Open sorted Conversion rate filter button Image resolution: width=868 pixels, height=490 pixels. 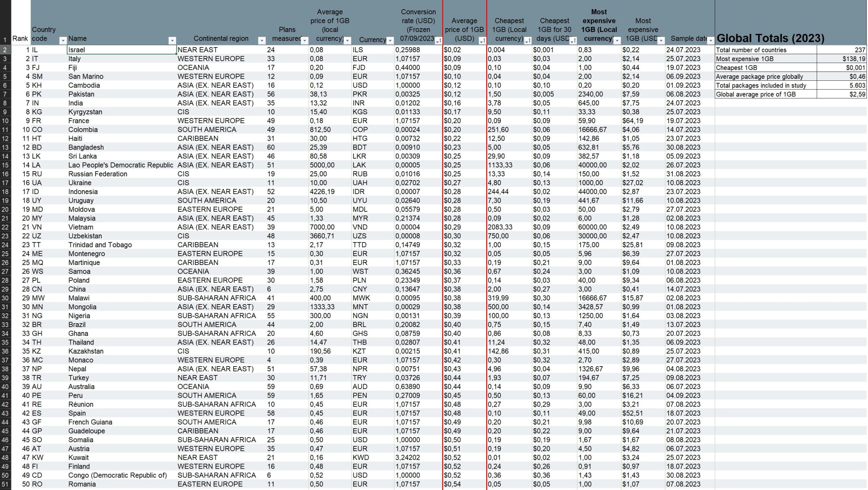click(x=438, y=41)
